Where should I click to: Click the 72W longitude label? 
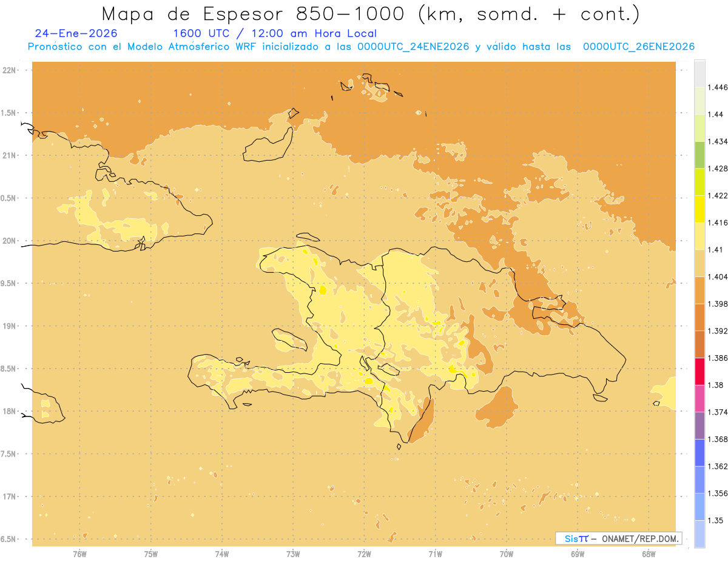coord(364,554)
